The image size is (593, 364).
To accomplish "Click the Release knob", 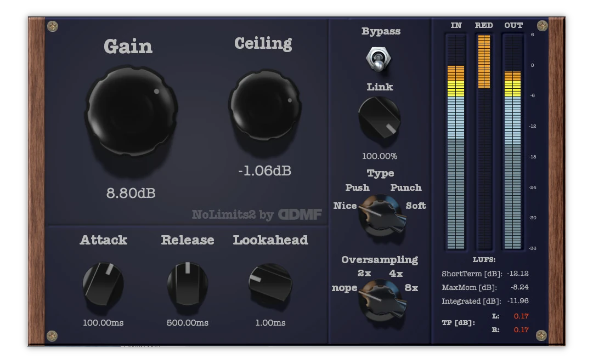I will coord(188,283).
